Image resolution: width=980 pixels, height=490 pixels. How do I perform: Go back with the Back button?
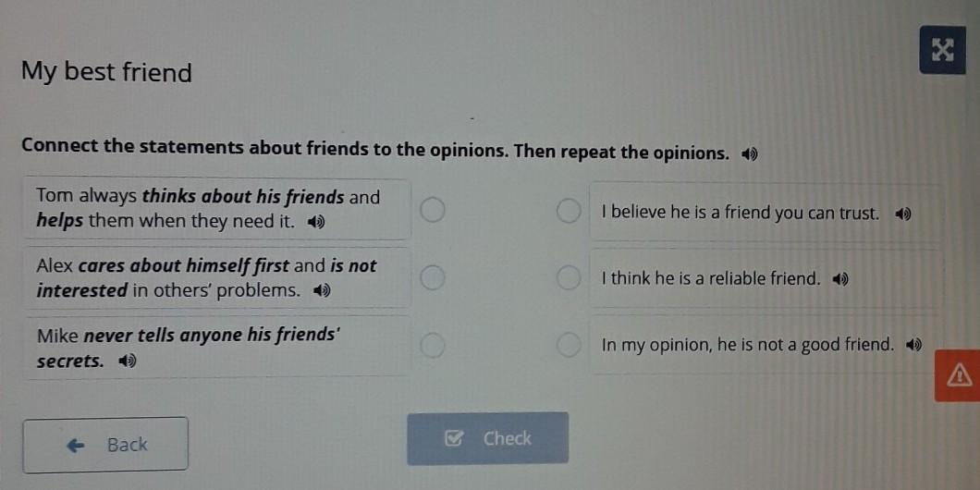tap(105, 445)
